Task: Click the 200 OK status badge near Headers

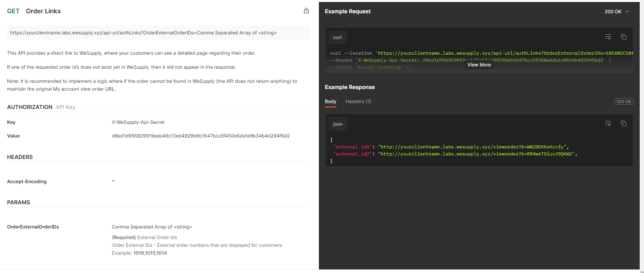Action: (x=624, y=102)
